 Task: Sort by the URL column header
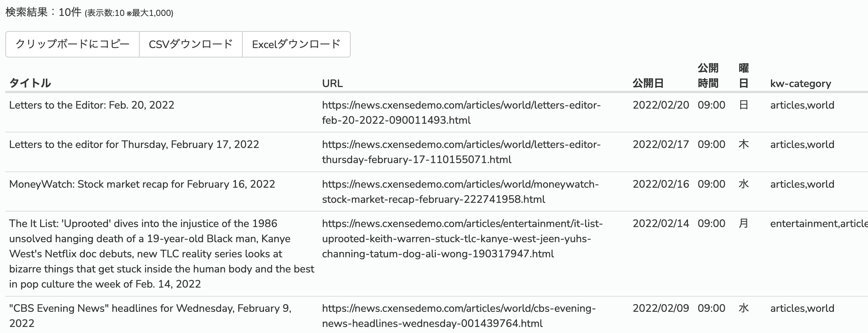(333, 83)
